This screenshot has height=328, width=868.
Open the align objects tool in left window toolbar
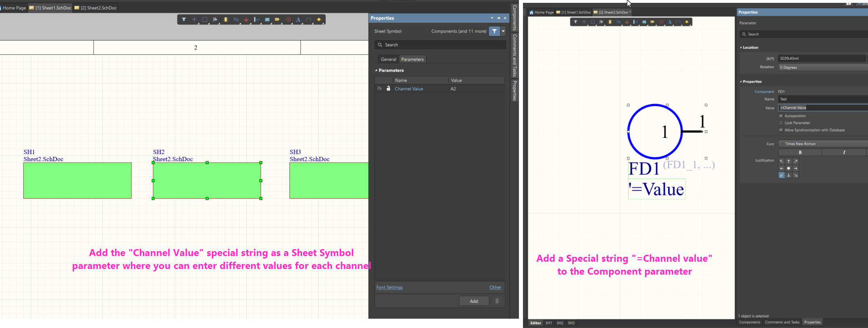click(215, 19)
